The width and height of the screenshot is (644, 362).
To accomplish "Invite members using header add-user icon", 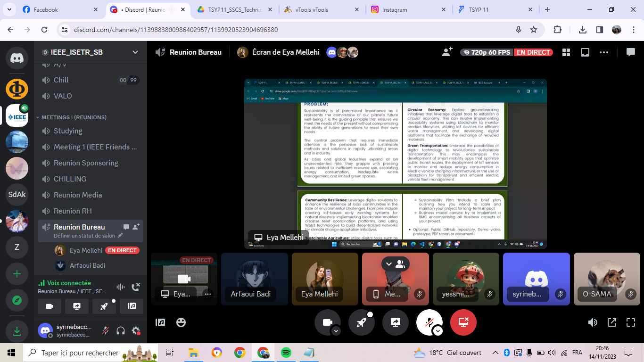I will coord(447,52).
